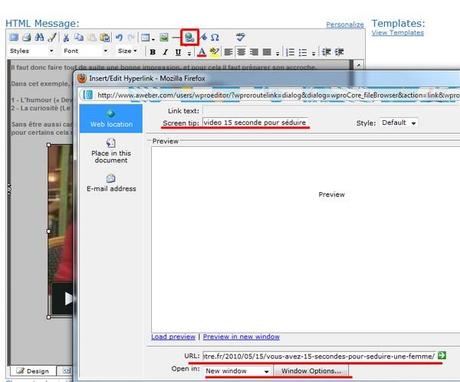Click the Personalize link
The height and width of the screenshot is (382, 460).
(345, 25)
